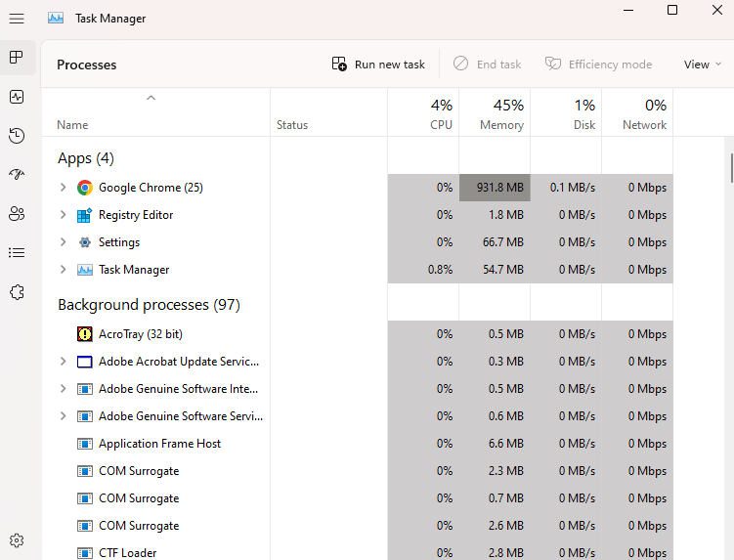The image size is (734, 560).
Task: Expand the Google Chrome process group
Action: 63,188
